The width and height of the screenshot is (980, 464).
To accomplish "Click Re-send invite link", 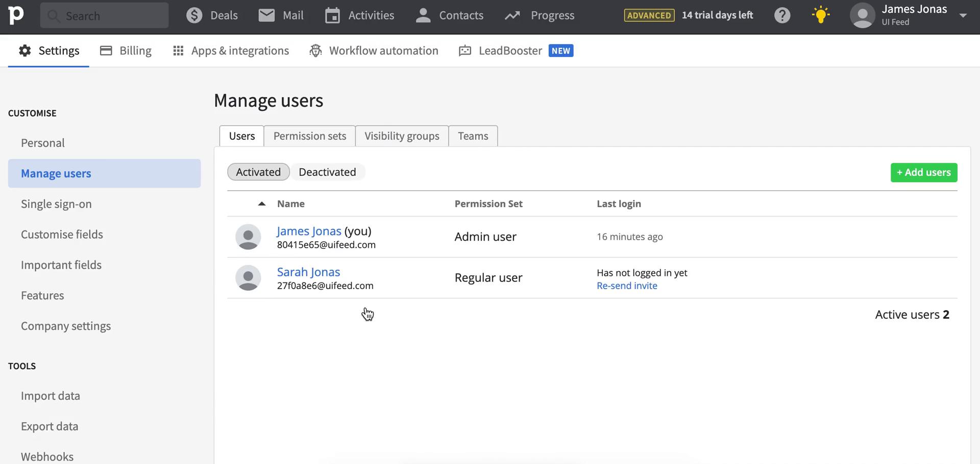I will click(x=627, y=286).
